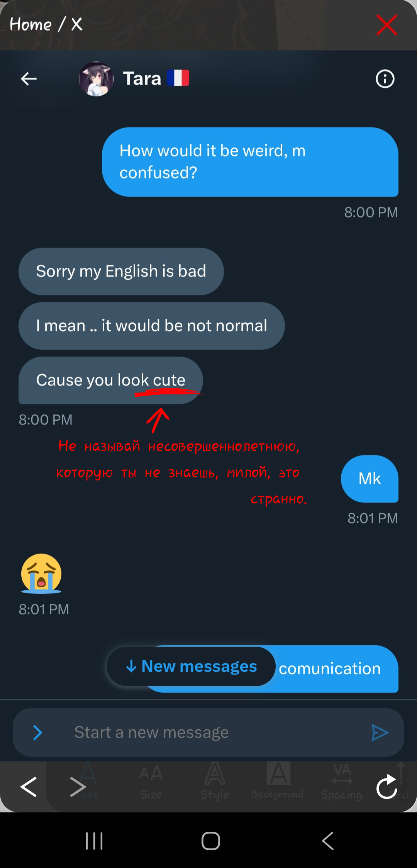
Task: Open the Size text option
Action: (x=151, y=781)
